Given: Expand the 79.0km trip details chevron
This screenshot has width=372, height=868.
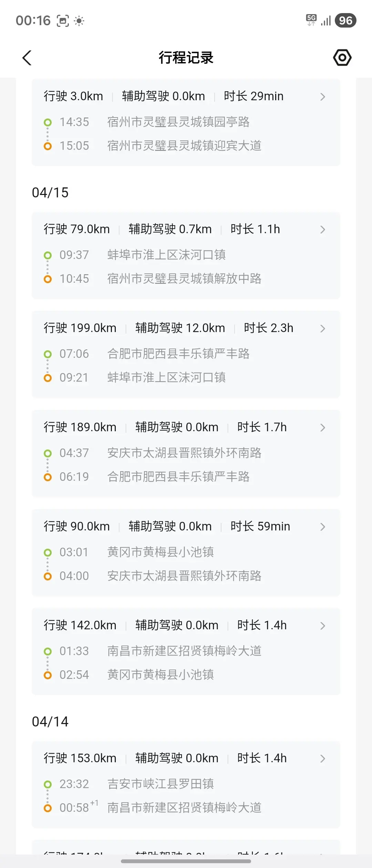Looking at the screenshot, I should [x=322, y=230].
